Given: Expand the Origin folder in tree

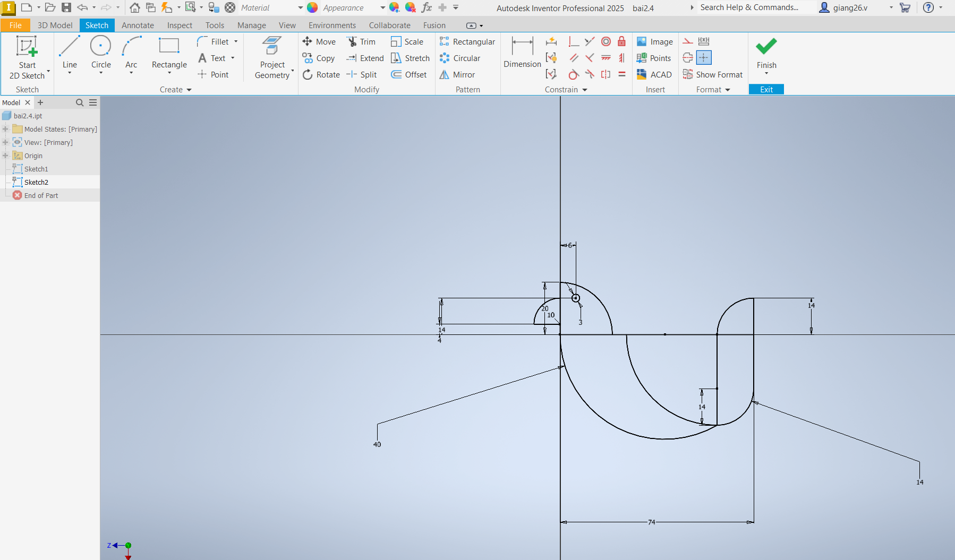Looking at the screenshot, I should tap(5, 156).
